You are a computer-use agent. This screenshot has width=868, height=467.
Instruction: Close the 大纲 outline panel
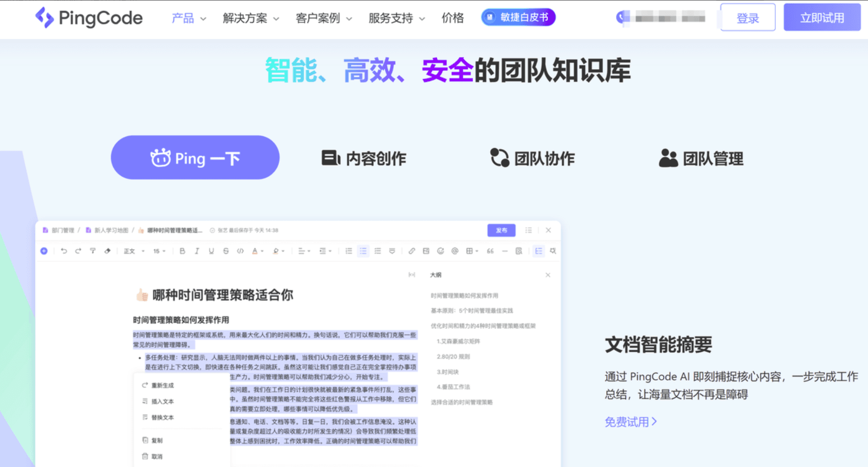[548, 275]
